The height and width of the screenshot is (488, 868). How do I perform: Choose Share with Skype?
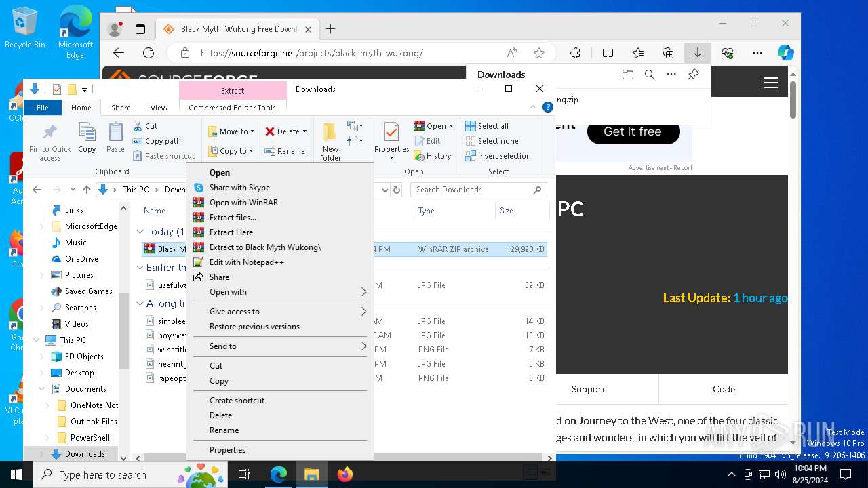(239, 188)
